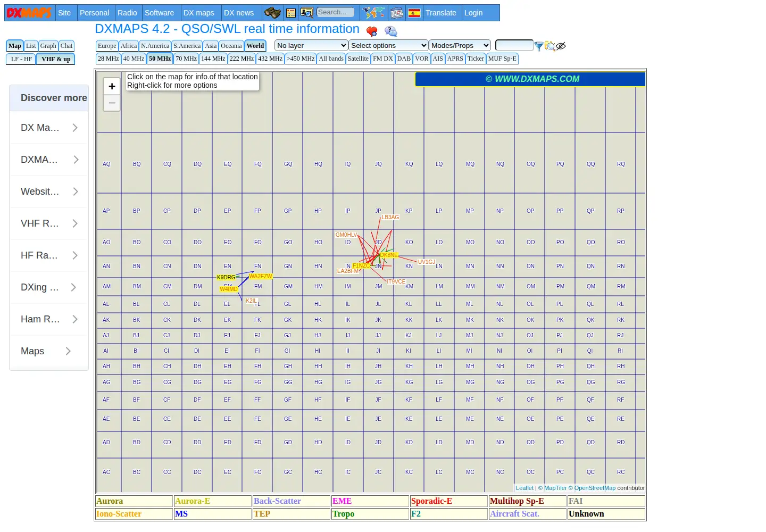Expand the DX Ma… sidebar item

pos(49,128)
